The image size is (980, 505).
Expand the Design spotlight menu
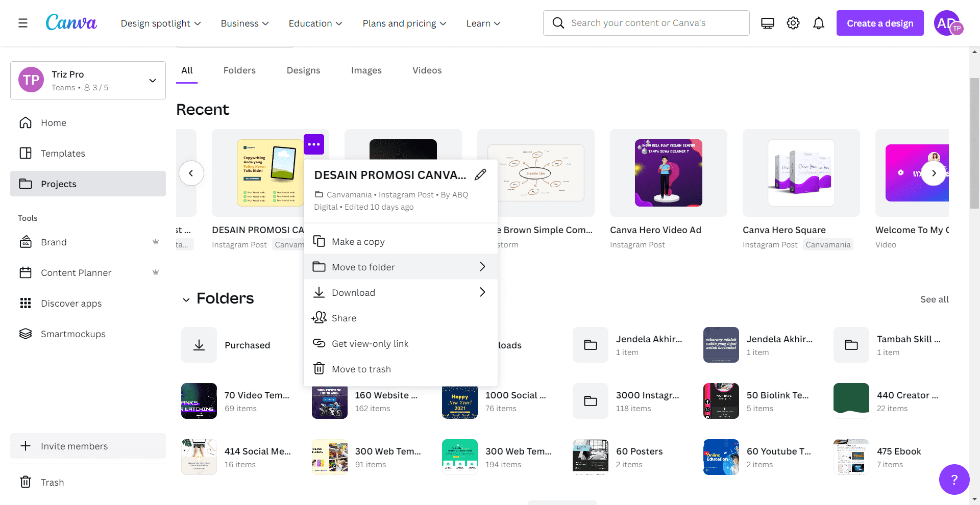161,23
